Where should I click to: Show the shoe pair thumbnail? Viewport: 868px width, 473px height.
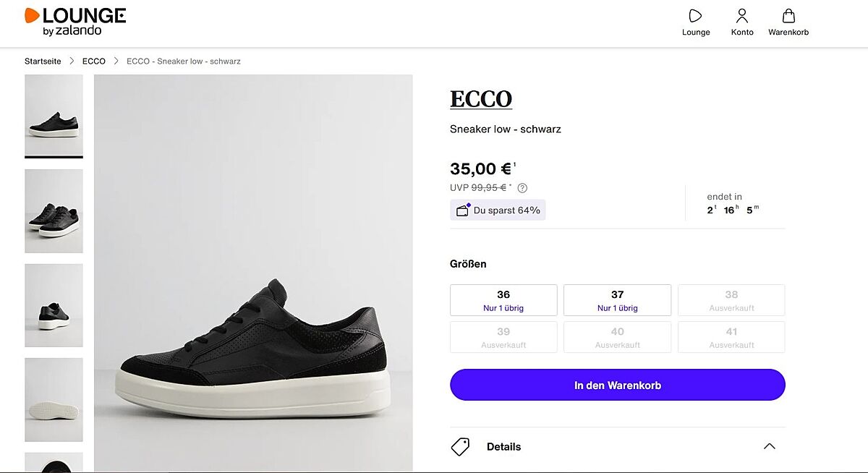54,211
